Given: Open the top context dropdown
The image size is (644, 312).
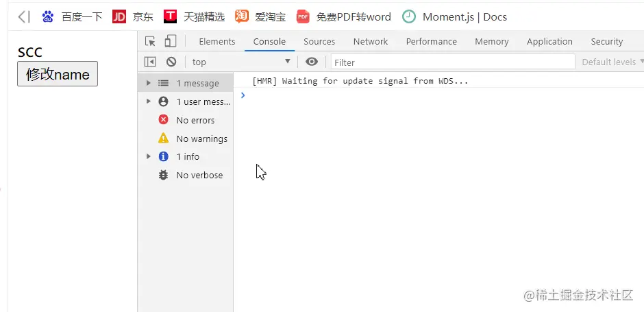Looking at the screenshot, I should coord(241,62).
